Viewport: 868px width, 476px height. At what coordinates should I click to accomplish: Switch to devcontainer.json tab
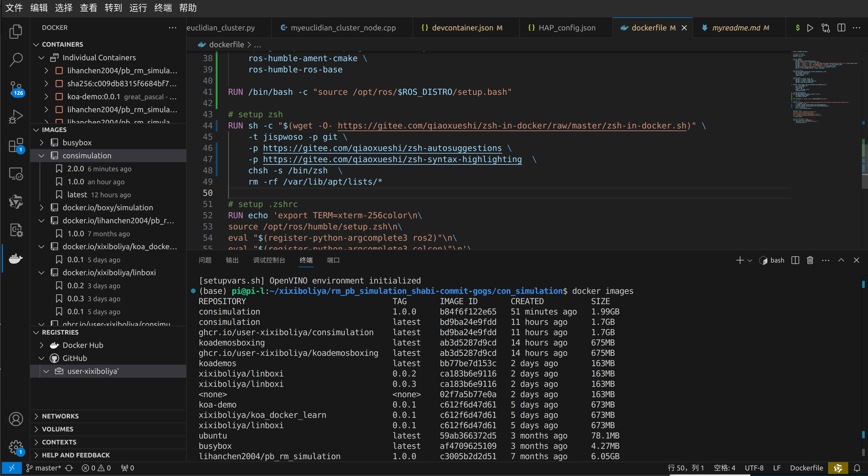pyautogui.click(x=462, y=27)
